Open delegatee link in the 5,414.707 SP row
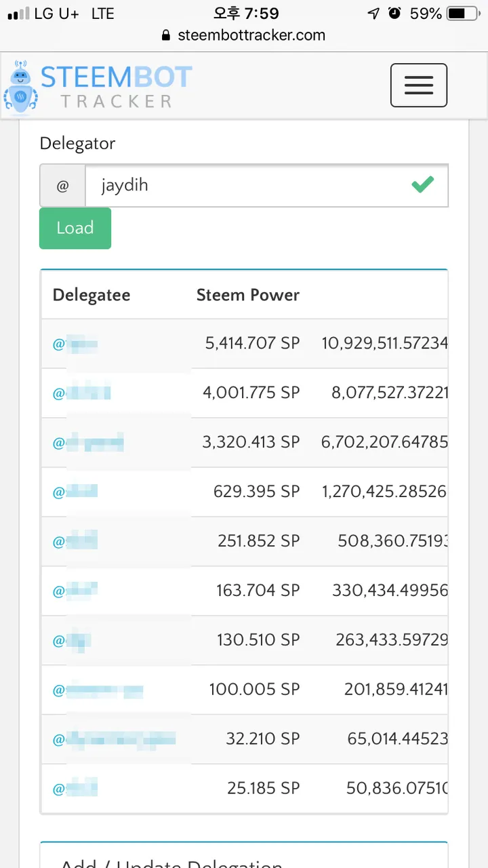The width and height of the screenshot is (488, 868). click(x=75, y=344)
